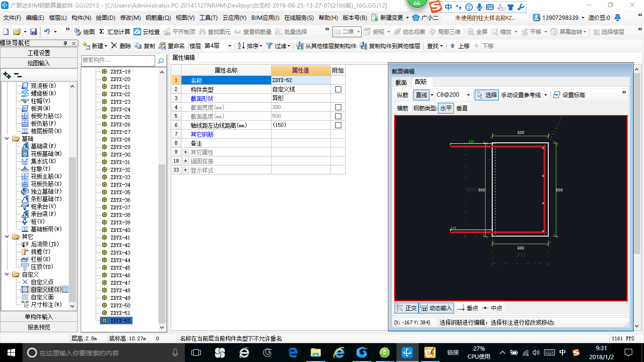Select the 直线 draw mode
Screen dimensions: 644x362
pyautogui.click(x=421, y=95)
